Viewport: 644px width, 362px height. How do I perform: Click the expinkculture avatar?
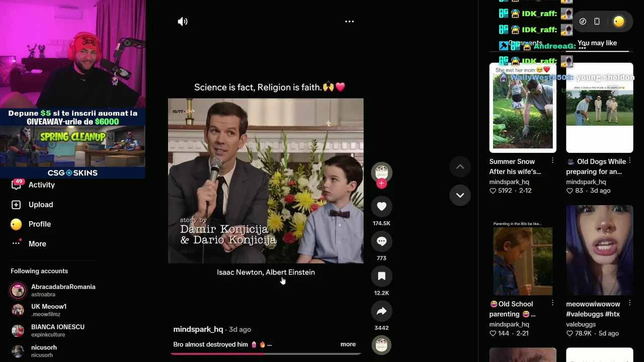click(x=18, y=330)
